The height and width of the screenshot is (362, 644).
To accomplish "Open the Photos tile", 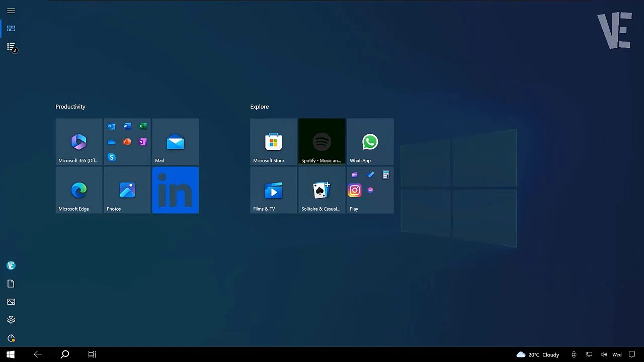I will pyautogui.click(x=127, y=190).
